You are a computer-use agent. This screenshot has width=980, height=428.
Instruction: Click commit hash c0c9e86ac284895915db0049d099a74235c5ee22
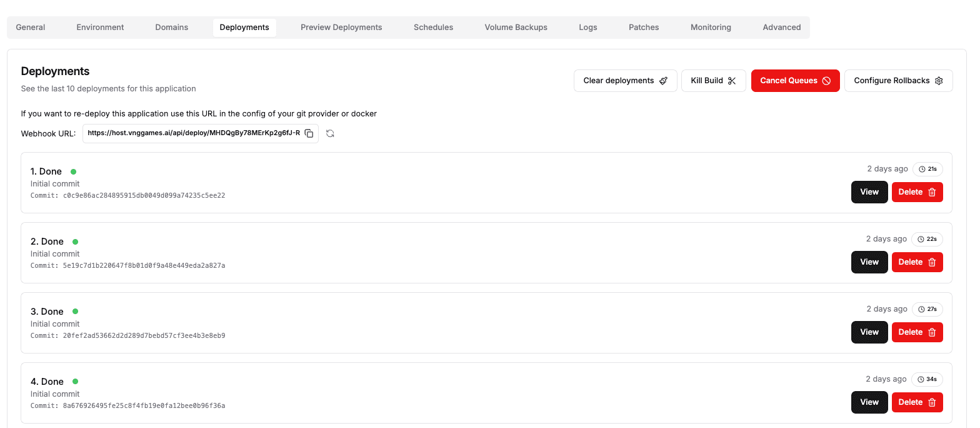[144, 196]
